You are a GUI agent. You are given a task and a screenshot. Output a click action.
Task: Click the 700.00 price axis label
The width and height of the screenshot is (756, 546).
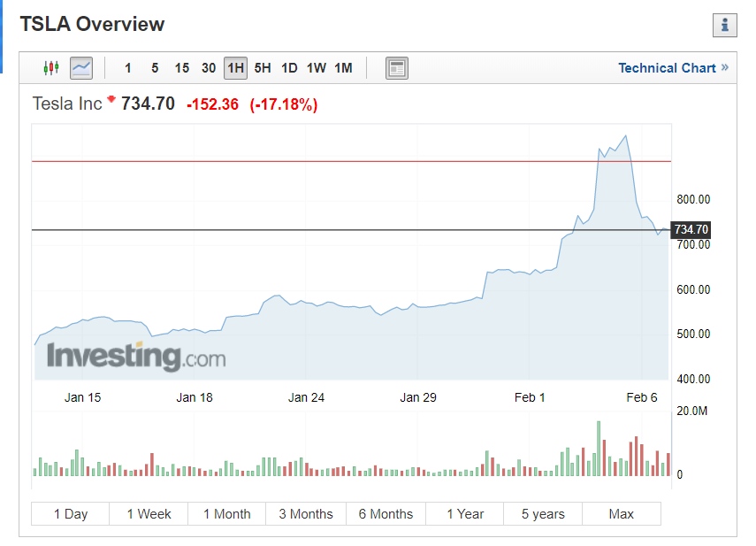click(693, 244)
